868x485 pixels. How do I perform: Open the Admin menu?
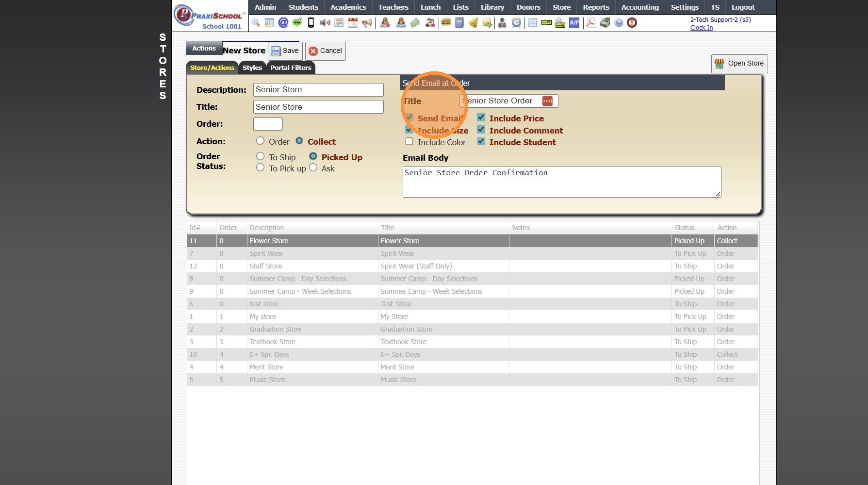265,7
